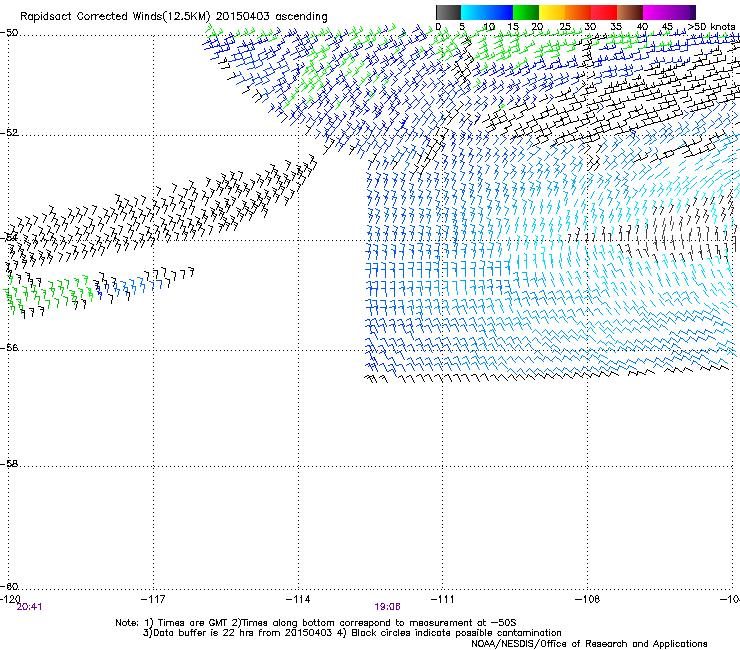Click the longitude label '-108'

pyautogui.click(x=587, y=599)
